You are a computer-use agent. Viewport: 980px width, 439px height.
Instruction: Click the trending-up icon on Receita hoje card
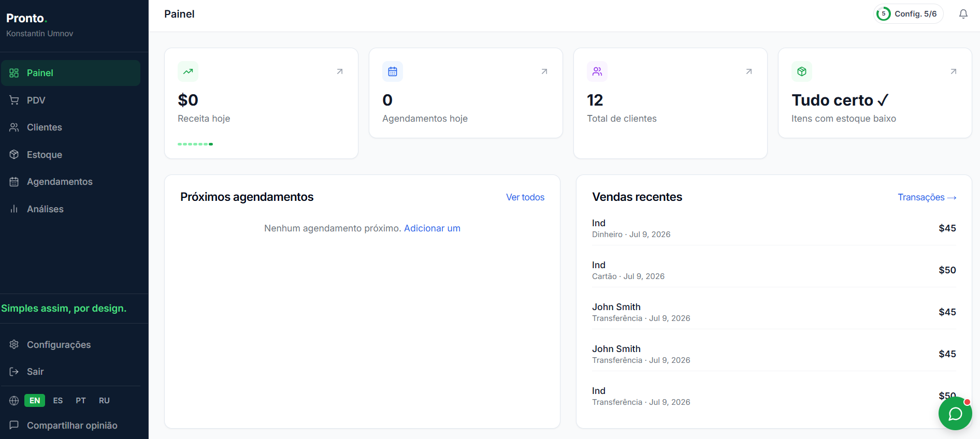188,71
